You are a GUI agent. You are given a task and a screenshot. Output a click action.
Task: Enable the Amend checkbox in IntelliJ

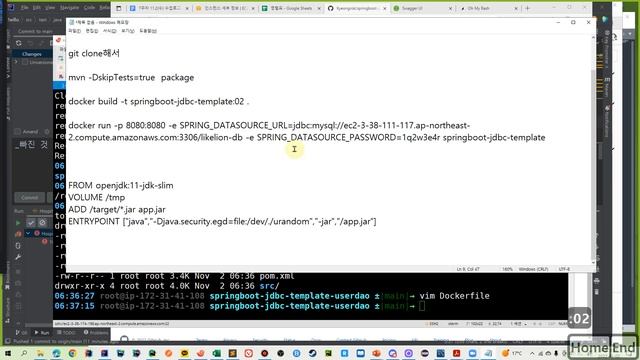click(x=18, y=131)
